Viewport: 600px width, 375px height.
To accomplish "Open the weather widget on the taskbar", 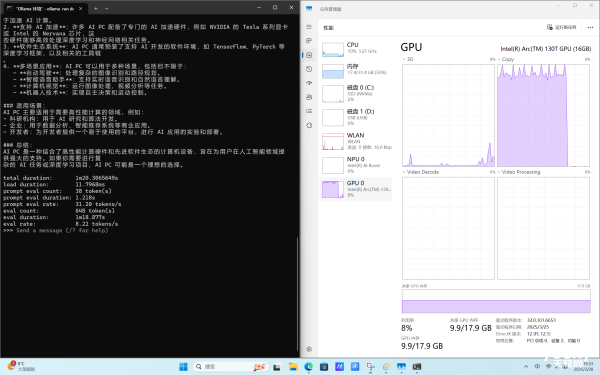I will click(21, 366).
